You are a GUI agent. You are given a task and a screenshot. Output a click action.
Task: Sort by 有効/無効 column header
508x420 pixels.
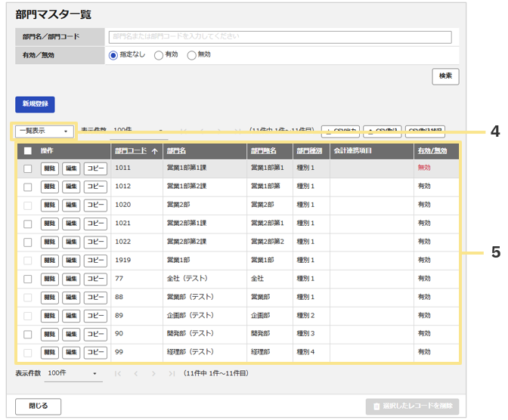[x=432, y=151]
